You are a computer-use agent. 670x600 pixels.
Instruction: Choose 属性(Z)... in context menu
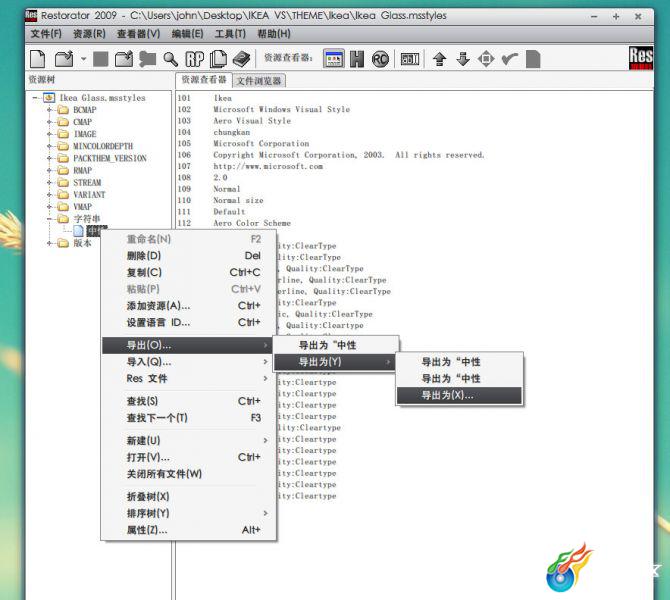[189, 529]
